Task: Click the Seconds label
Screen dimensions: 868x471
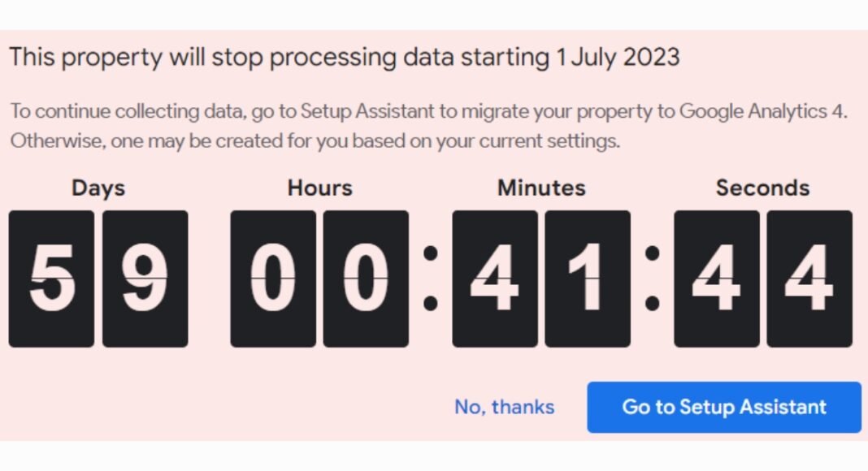Action: click(x=762, y=188)
